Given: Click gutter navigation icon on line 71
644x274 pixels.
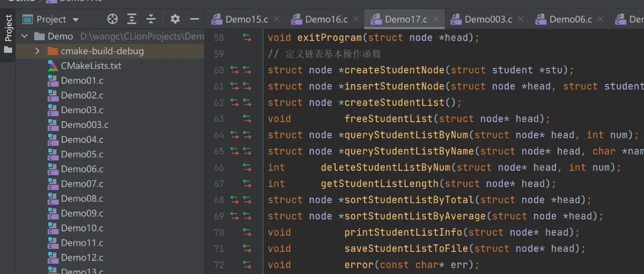Looking at the screenshot, I should (x=247, y=248).
